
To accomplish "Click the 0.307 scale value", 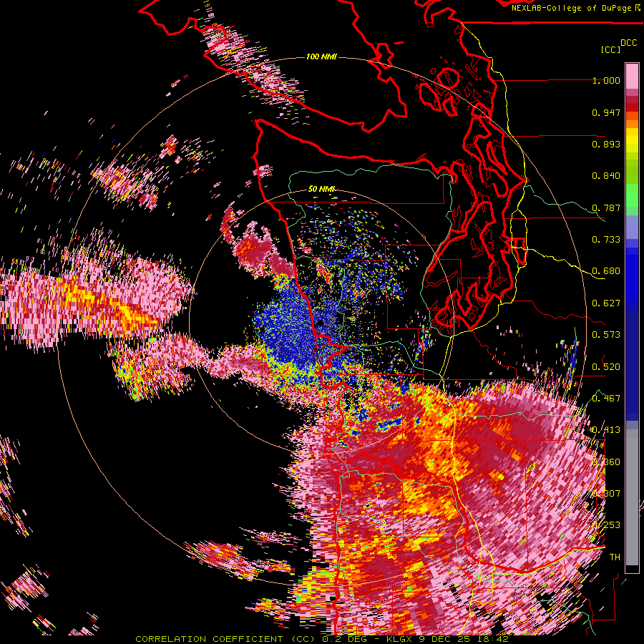I will coord(606,494).
